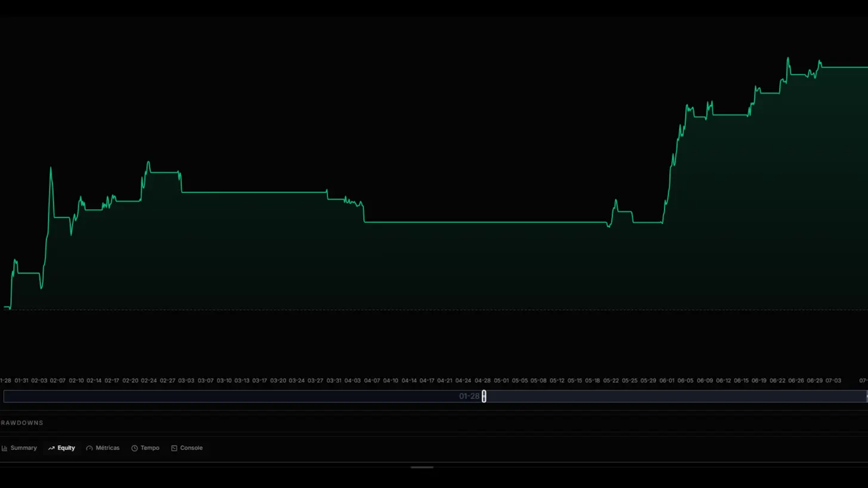The image size is (868, 488).
Task: Select the Equity tab
Action: 62,448
